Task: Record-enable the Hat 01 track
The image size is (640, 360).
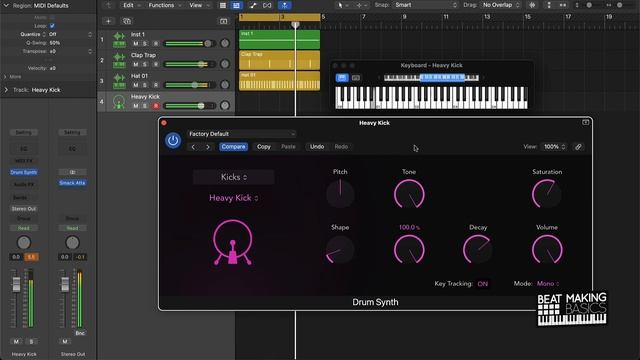Action: (x=156, y=85)
